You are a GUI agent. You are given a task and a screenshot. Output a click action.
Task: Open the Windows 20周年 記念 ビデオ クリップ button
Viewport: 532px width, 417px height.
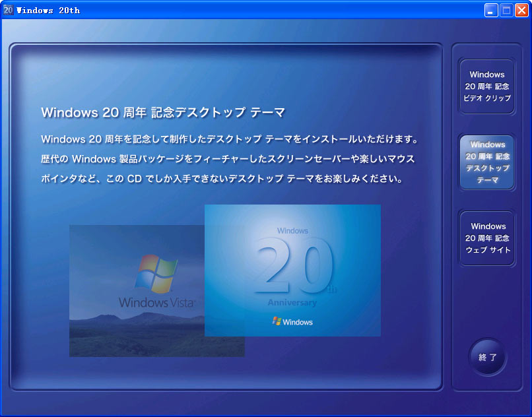pyautogui.click(x=487, y=86)
